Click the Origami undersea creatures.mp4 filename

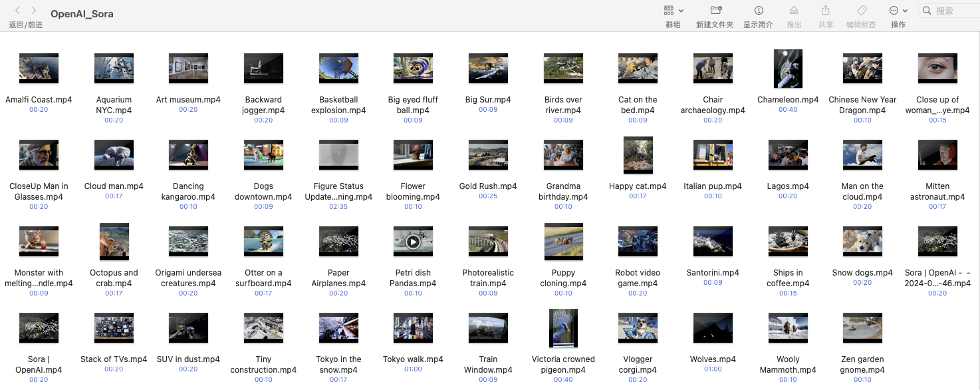pos(188,278)
